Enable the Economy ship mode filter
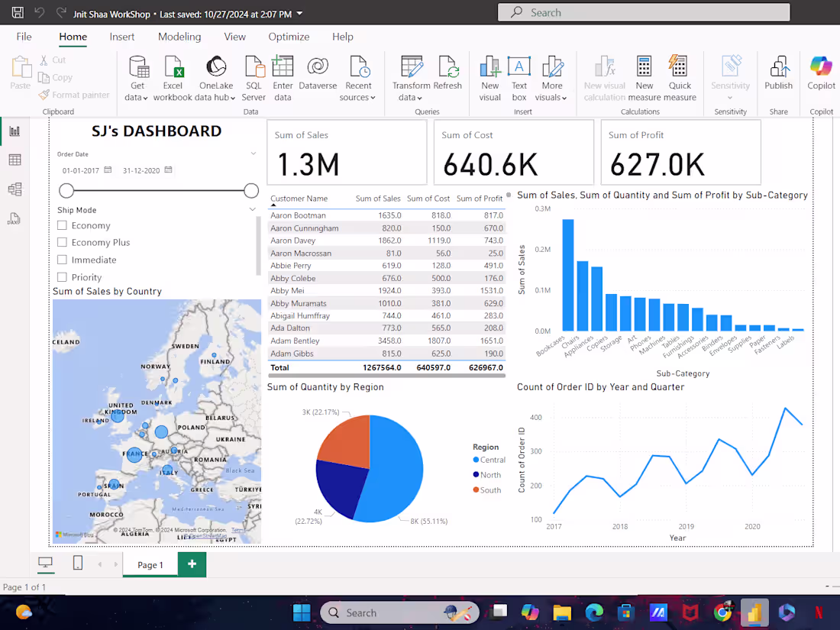 pyautogui.click(x=65, y=225)
